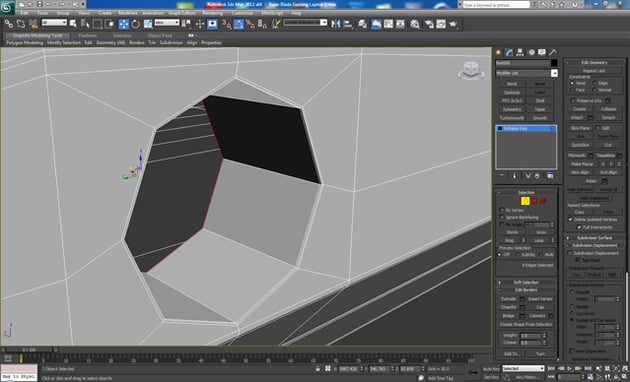Collapse the Edit Geometry rollout
The image size is (630, 382).
pos(594,62)
